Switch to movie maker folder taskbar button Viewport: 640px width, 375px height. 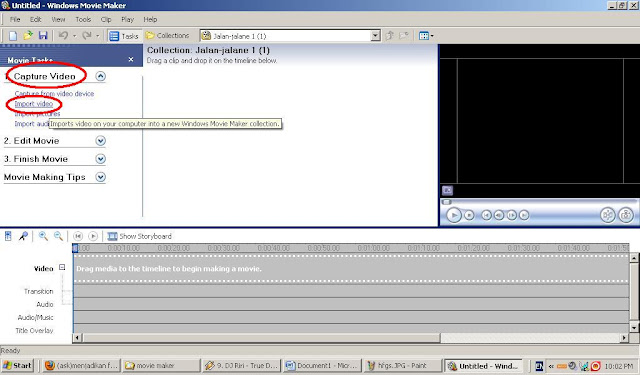coord(161,366)
